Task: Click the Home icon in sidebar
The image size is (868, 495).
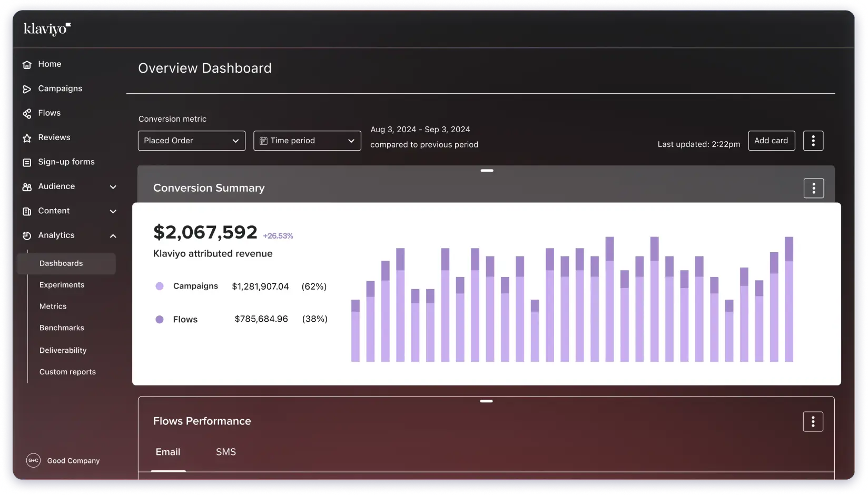Action: (27, 64)
